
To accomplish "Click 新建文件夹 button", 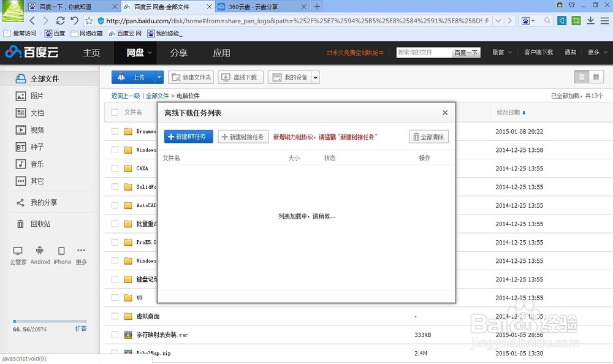I will (x=191, y=77).
